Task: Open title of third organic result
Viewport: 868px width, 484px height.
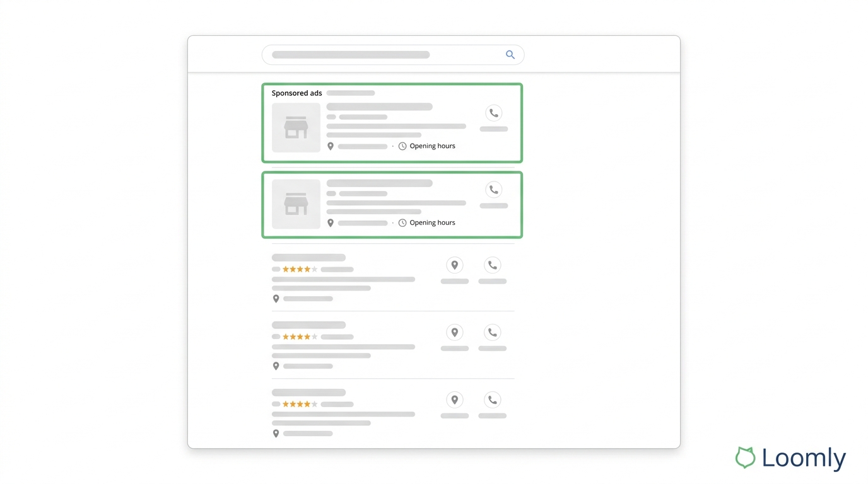Action: [308, 392]
